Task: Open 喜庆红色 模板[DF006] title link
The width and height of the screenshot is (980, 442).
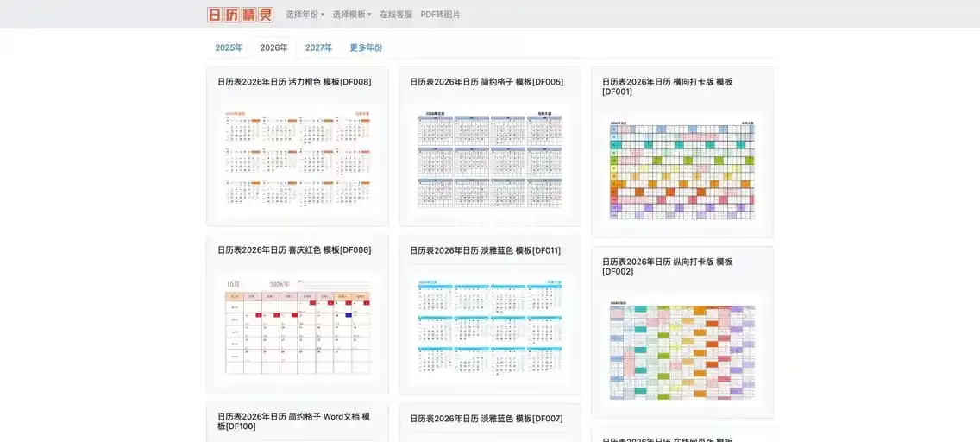Action: (294, 250)
